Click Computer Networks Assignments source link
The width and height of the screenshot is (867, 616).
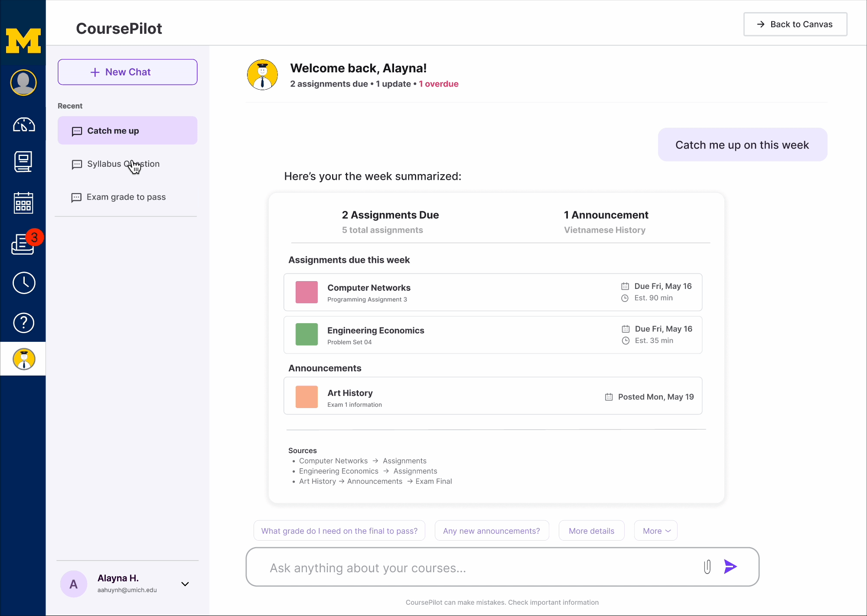(x=362, y=461)
